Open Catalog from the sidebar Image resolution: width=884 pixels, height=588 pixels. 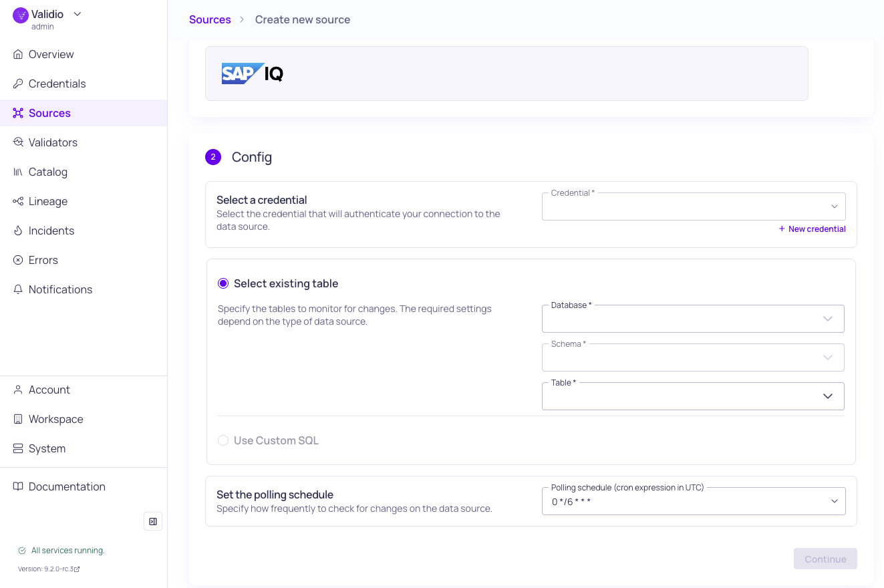pyautogui.click(x=84, y=172)
